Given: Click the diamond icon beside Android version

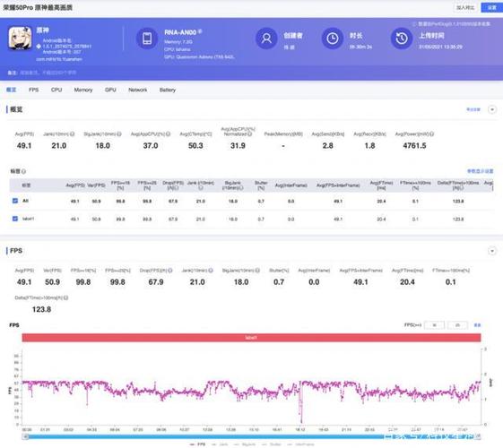Looking at the screenshot, I should (x=39, y=47).
